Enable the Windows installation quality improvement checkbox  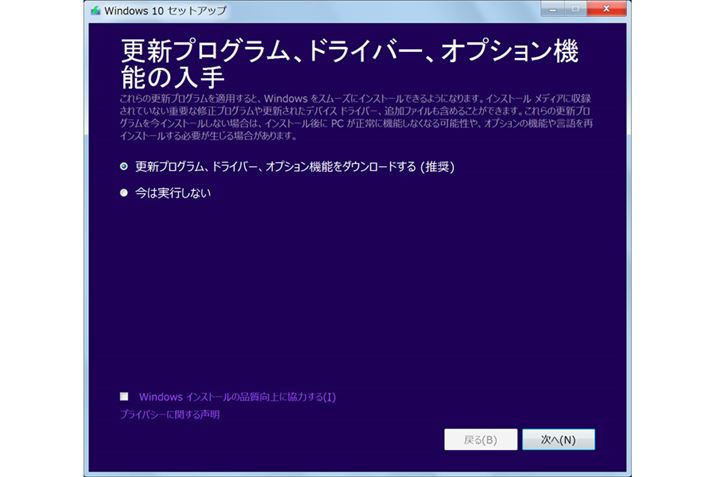[x=124, y=396]
